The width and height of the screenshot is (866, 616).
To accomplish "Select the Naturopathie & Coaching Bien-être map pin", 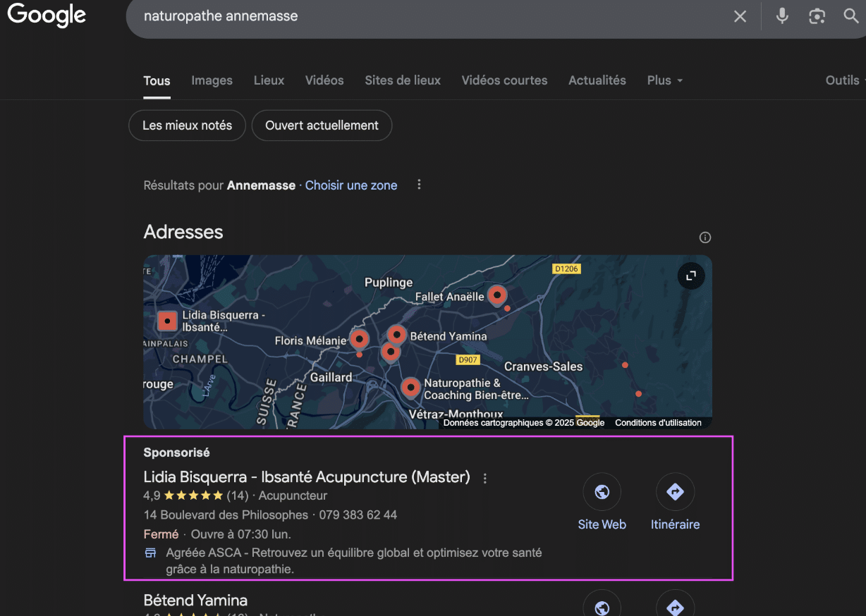I will click(x=410, y=388).
